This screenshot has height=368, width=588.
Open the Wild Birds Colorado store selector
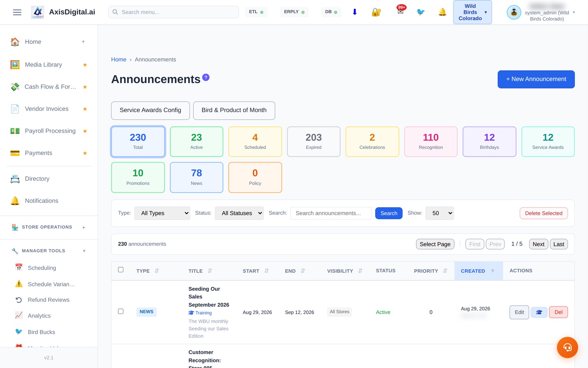click(472, 12)
